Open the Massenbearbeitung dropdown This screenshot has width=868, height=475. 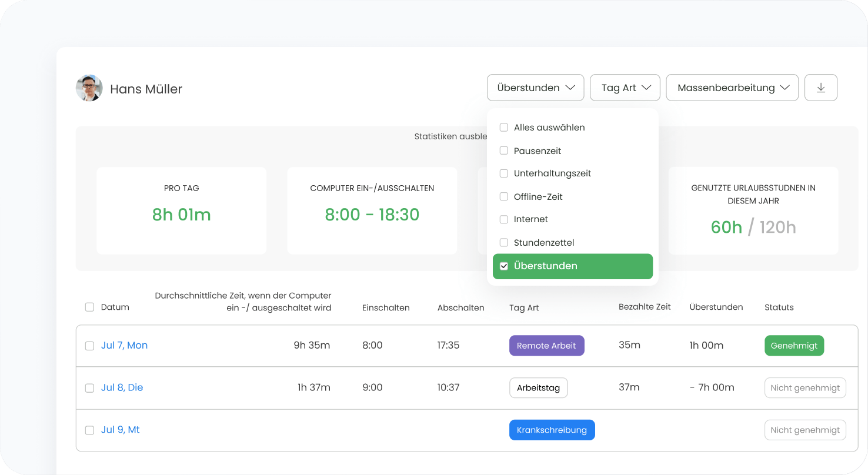point(732,88)
